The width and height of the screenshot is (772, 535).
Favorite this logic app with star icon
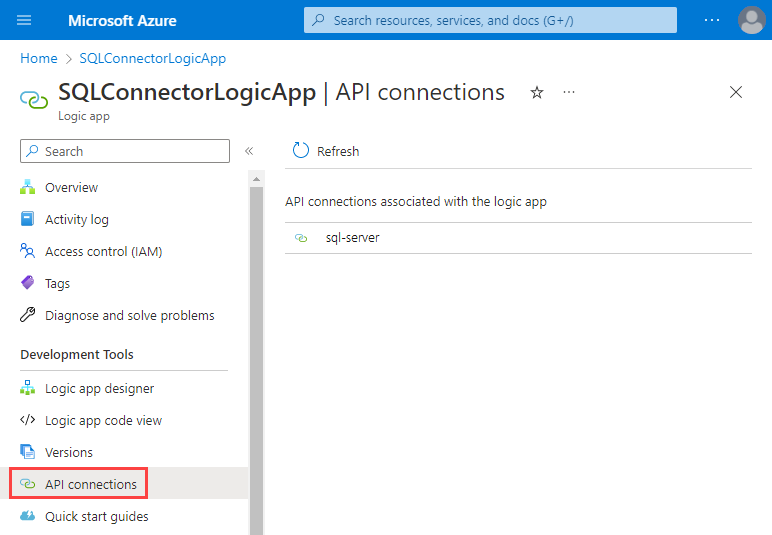coord(537,93)
